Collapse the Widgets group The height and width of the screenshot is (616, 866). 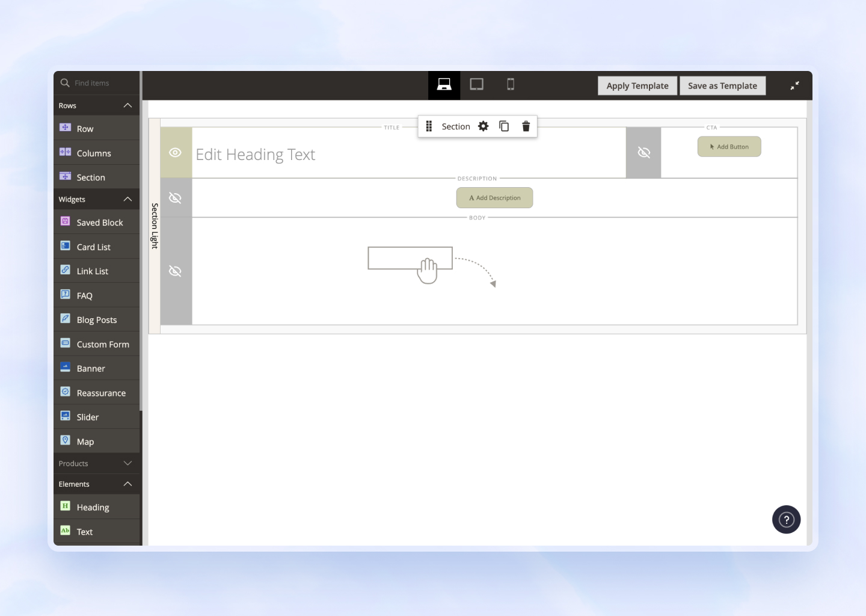pyautogui.click(x=127, y=199)
